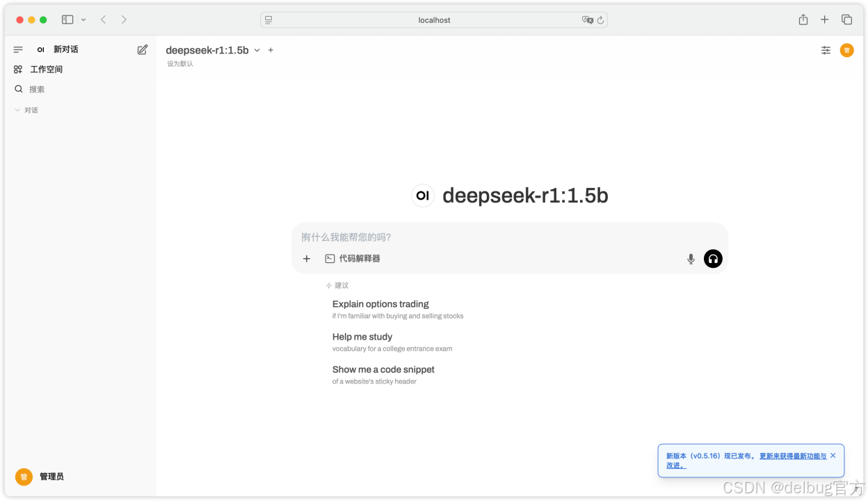Open the page translate icon in the address bar
The width and height of the screenshot is (868, 501).
click(587, 20)
